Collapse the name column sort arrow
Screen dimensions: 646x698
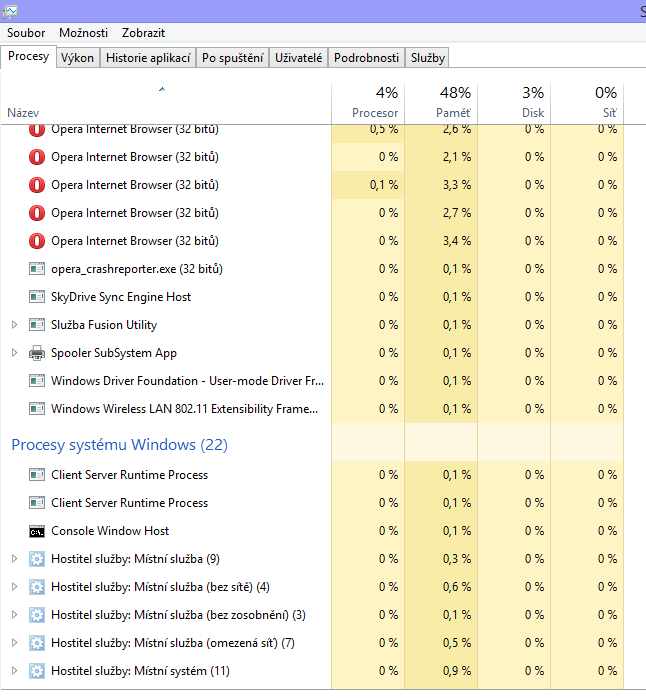(162, 90)
